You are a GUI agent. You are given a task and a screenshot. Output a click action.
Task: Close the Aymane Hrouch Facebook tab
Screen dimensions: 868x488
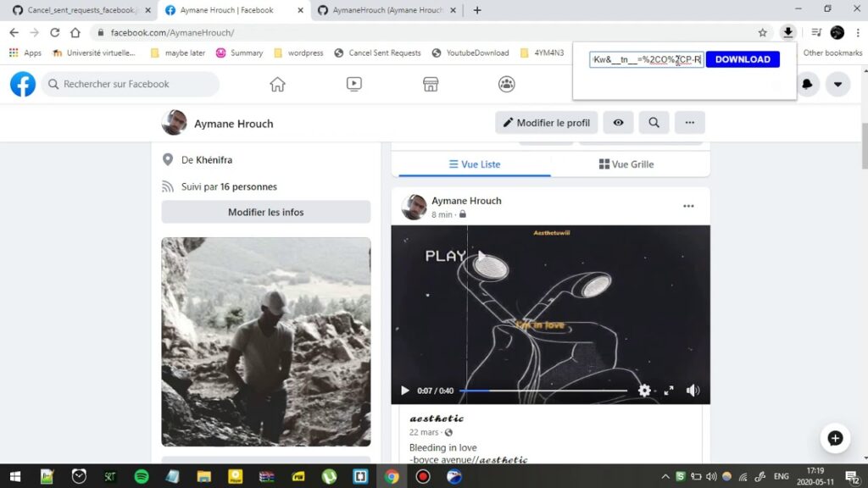pos(300,10)
